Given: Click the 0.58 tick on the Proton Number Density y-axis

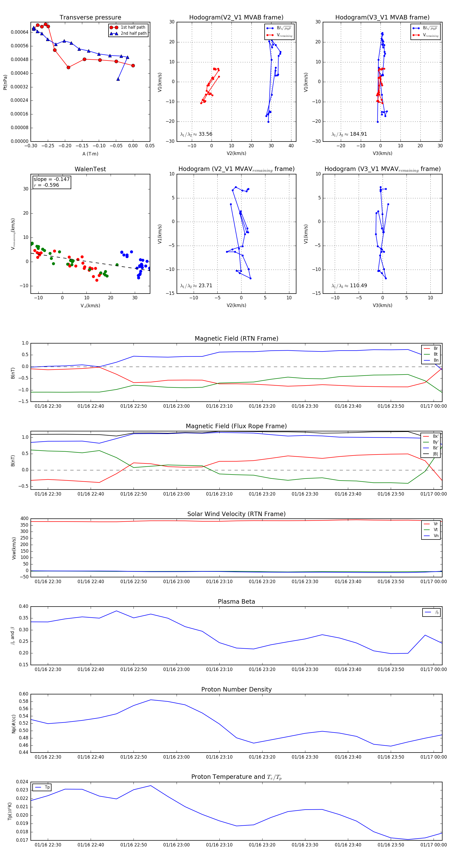Looking at the screenshot, I should point(24,701).
